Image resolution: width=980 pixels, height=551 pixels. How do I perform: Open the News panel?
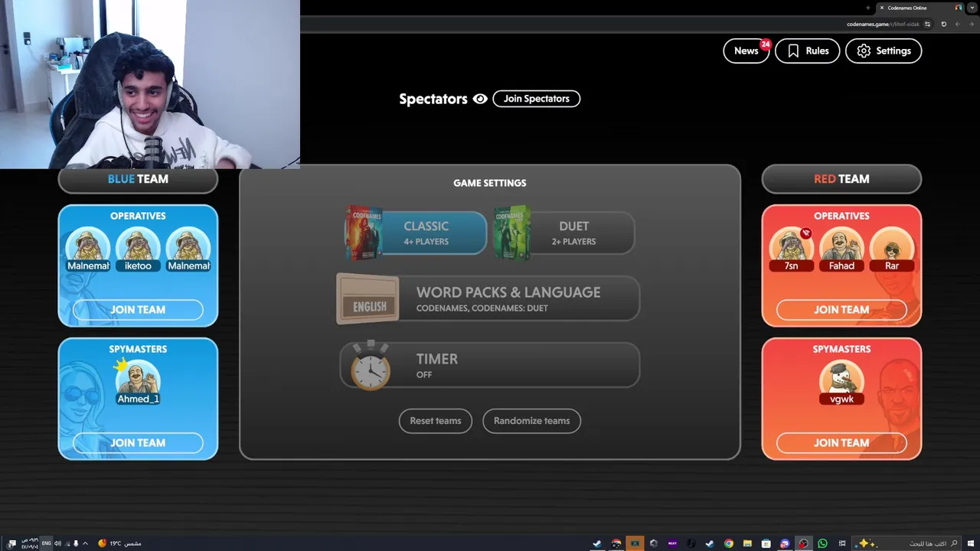[746, 51]
